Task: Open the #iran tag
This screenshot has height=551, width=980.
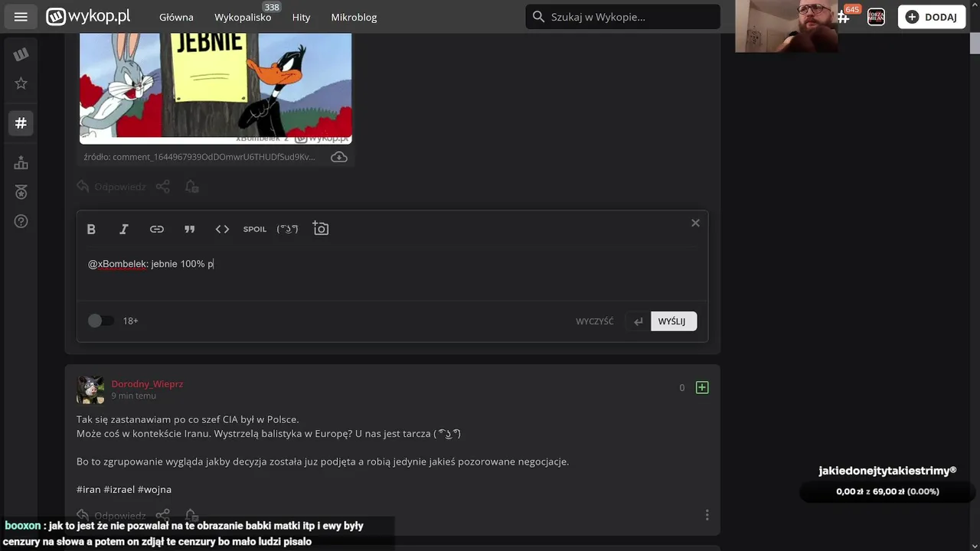Action: (x=88, y=489)
